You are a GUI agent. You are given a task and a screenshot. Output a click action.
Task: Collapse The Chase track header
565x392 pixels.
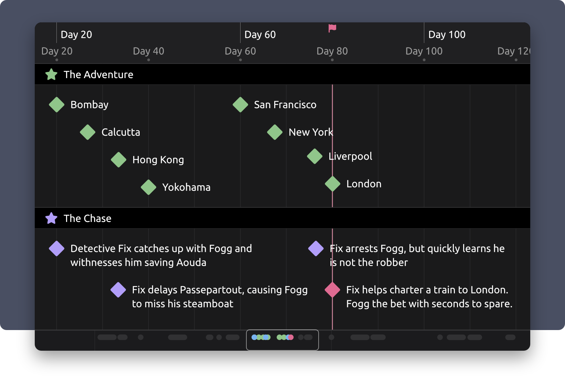click(88, 218)
